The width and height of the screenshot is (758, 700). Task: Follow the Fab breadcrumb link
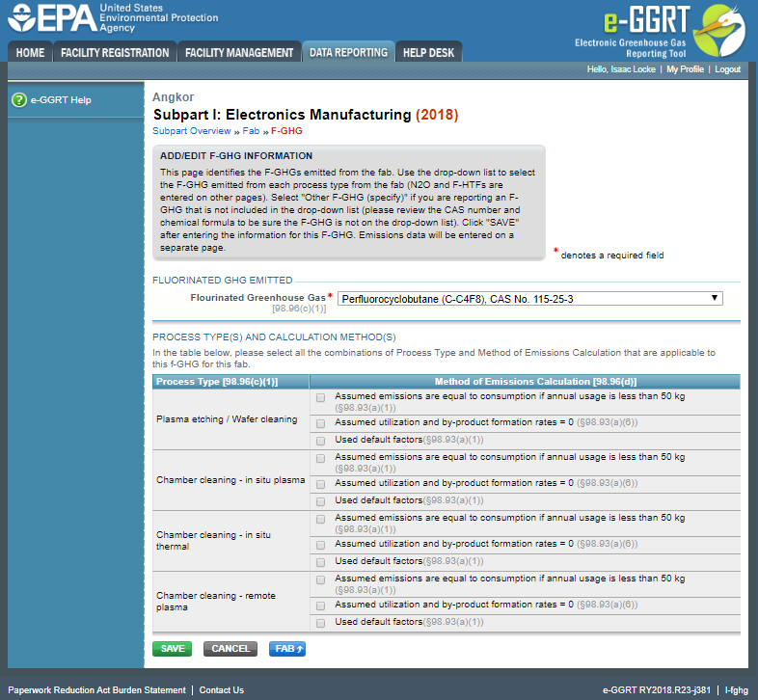pos(251,131)
